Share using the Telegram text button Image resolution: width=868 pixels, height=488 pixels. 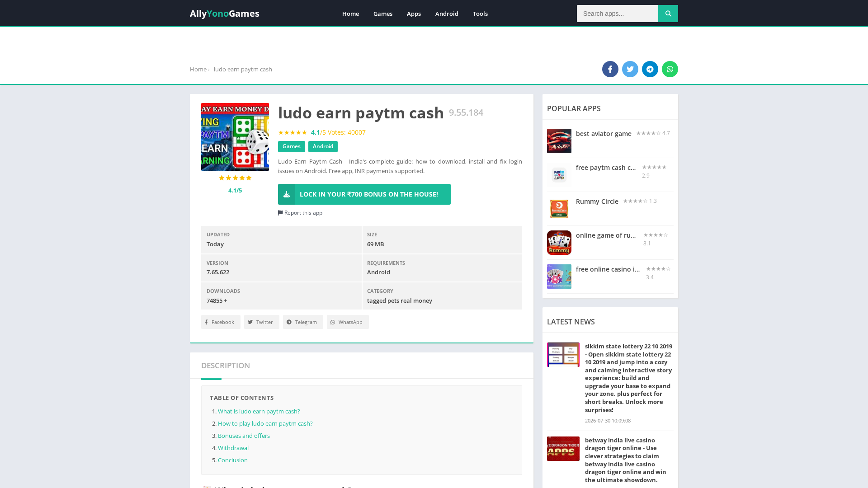(x=303, y=322)
